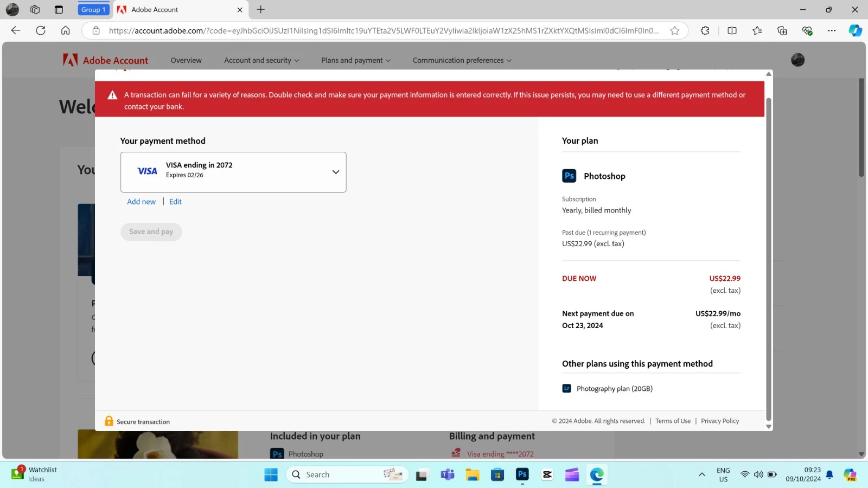Click the Photoshop Ps icon in Your plan
Image resolution: width=868 pixels, height=488 pixels.
(569, 176)
